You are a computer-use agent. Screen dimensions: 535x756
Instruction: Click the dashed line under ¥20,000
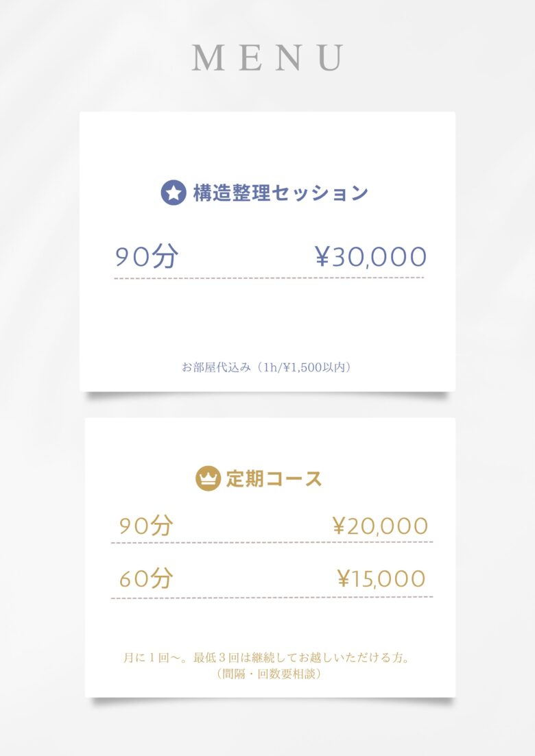click(x=272, y=542)
